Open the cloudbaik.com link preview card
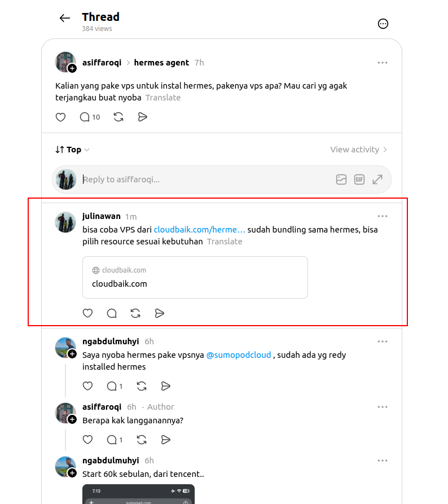Image resolution: width=448 pixels, height=504 pixels. point(195,277)
